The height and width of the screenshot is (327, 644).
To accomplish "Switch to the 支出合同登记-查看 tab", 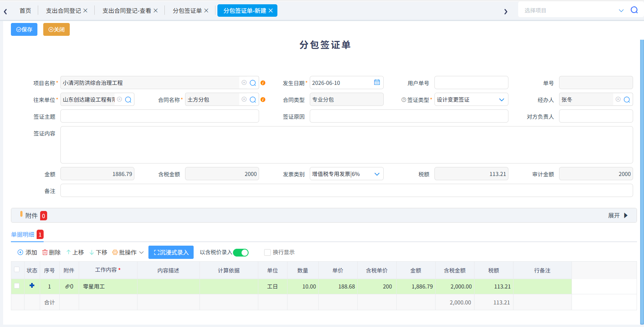I will (x=127, y=11).
